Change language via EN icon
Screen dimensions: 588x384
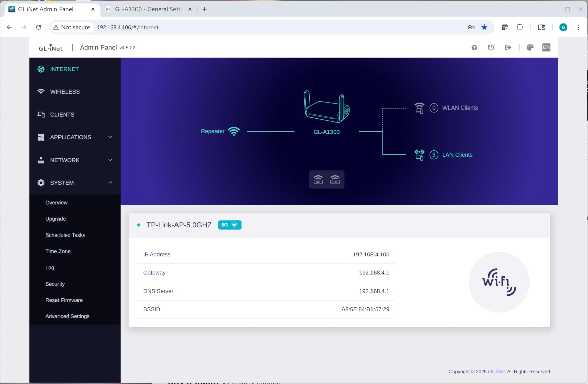point(546,47)
